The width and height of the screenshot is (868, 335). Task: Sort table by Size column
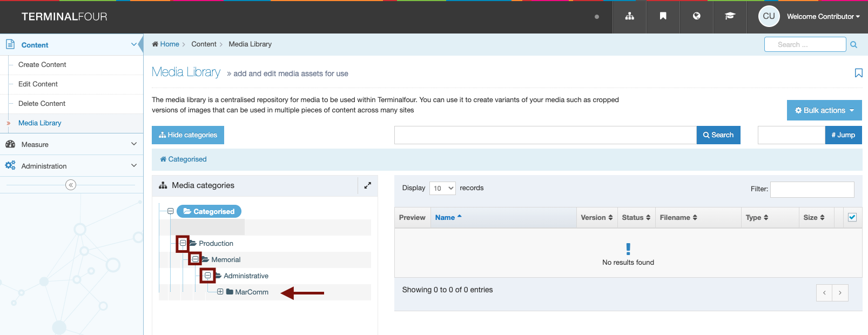817,218
